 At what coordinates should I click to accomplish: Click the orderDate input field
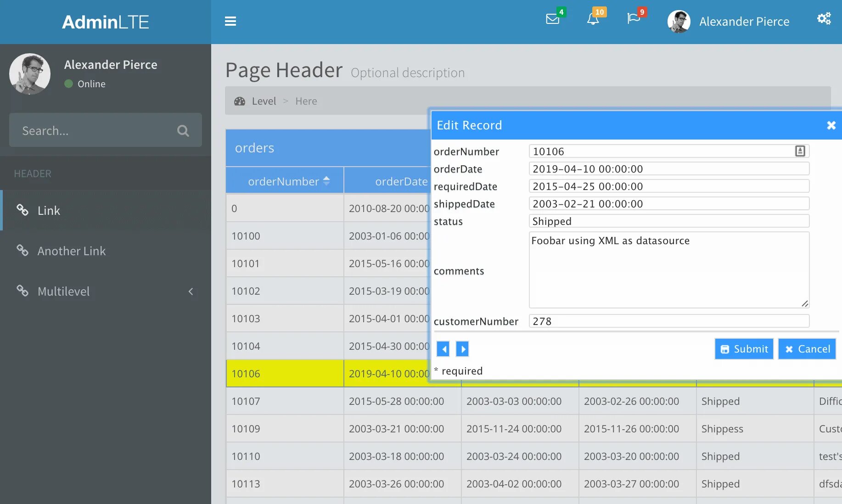pos(669,168)
